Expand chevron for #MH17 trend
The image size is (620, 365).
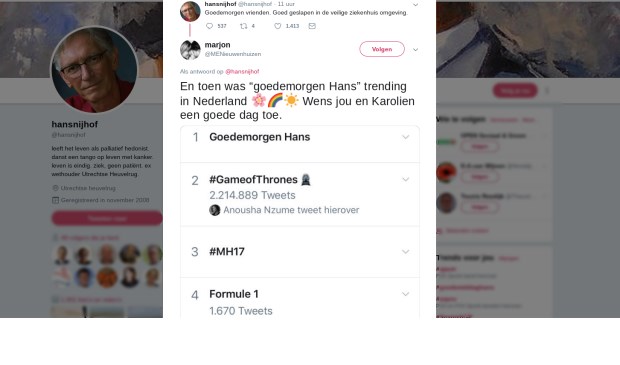(x=405, y=252)
